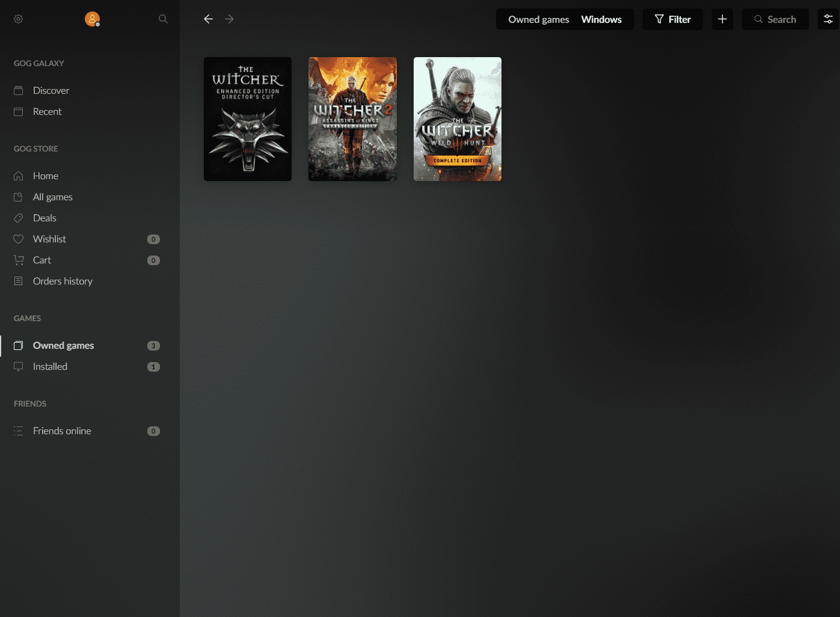
Task: Click the GOG GALAXY section header
Action: (x=39, y=63)
